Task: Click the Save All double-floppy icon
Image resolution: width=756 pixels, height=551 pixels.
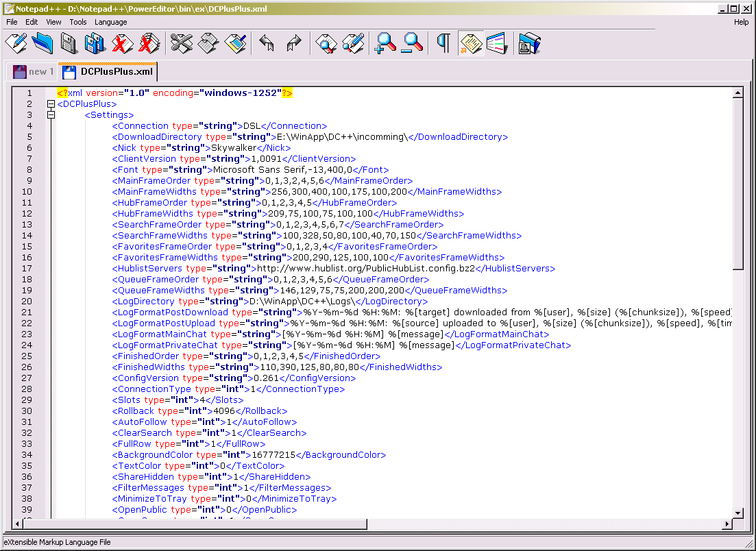Action: [95, 43]
